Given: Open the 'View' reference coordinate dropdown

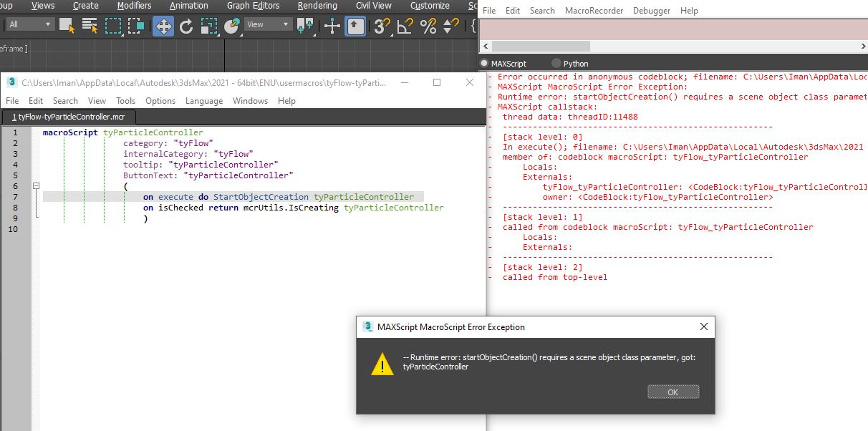Looking at the screenshot, I should 268,24.
